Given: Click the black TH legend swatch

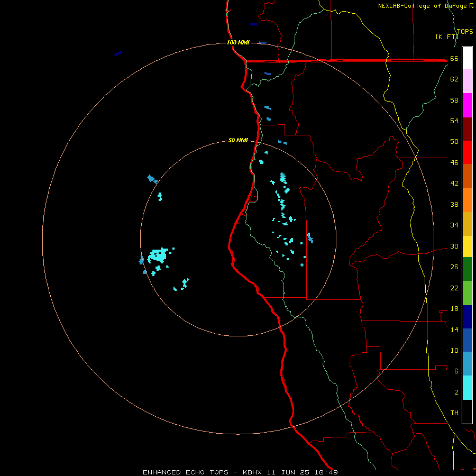Looking at the screenshot, I should [467, 411].
